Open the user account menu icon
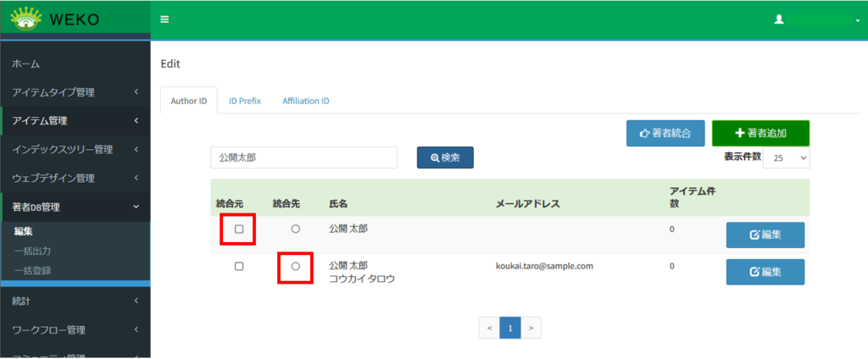The width and height of the screenshot is (868, 359). 779,19
